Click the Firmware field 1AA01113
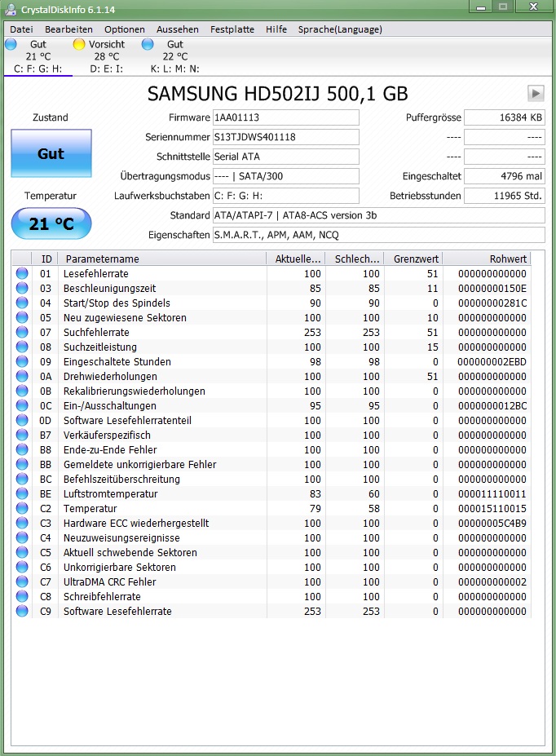This screenshot has height=756, width=556. pos(285,117)
